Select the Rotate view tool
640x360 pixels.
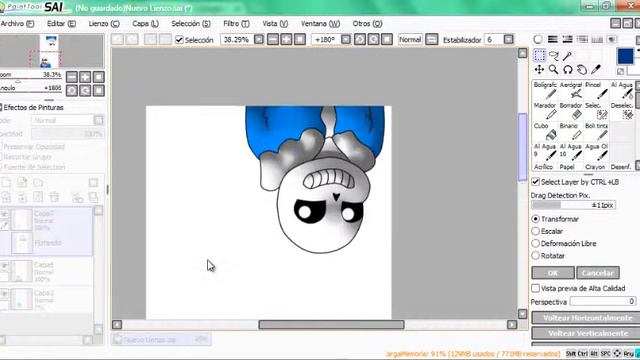tap(567, 69)
